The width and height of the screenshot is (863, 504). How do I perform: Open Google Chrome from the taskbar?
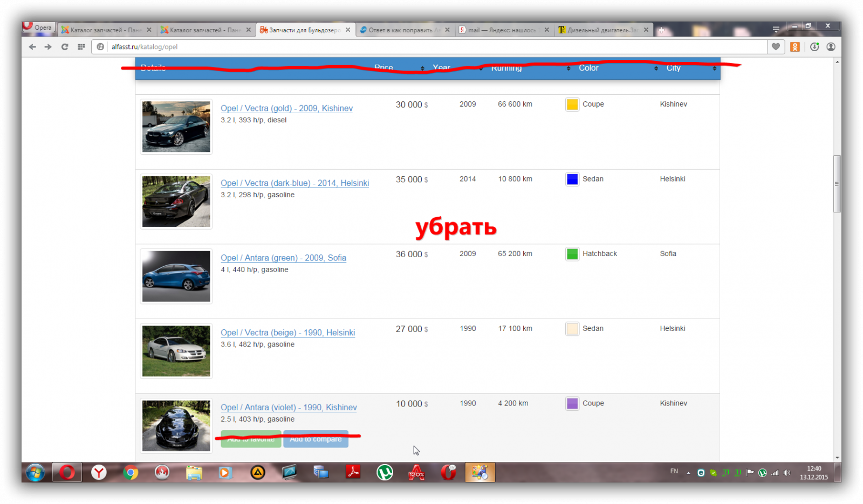[131, 473]
